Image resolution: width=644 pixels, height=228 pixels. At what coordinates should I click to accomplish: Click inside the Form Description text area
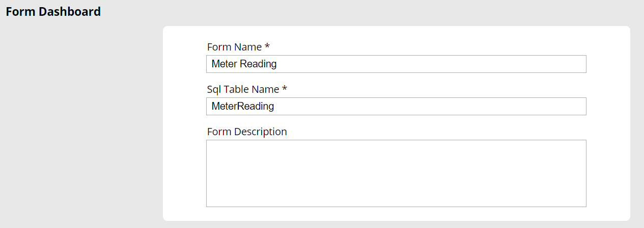tap(396, 173)
